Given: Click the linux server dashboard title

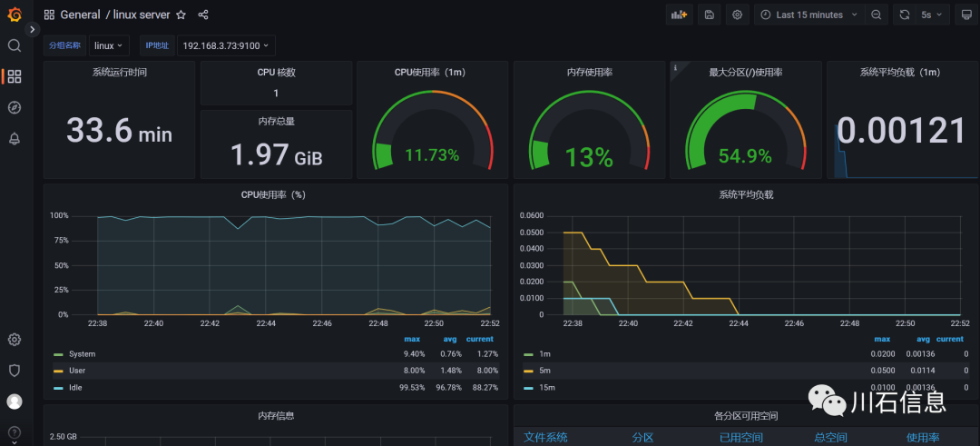Looking at the screenshot, I should [x=142, y=15].
